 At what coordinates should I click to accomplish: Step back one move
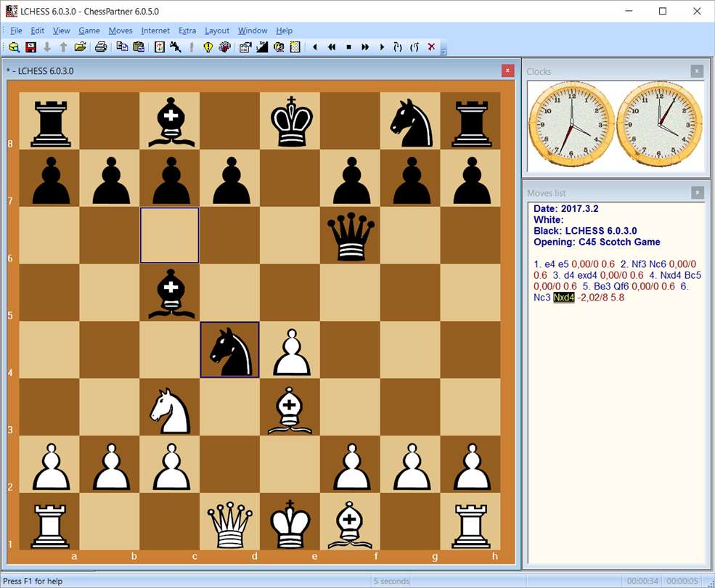coord(314,47)
